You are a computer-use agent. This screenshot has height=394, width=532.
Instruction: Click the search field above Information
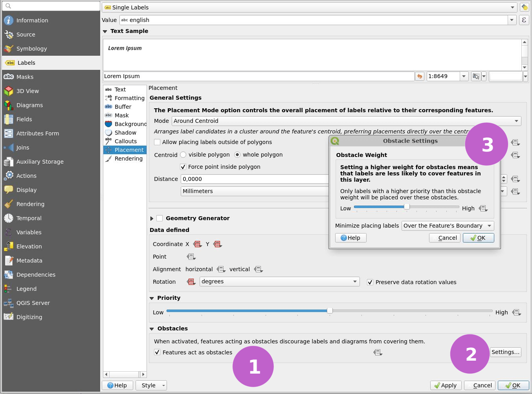(x=51, y=6)
